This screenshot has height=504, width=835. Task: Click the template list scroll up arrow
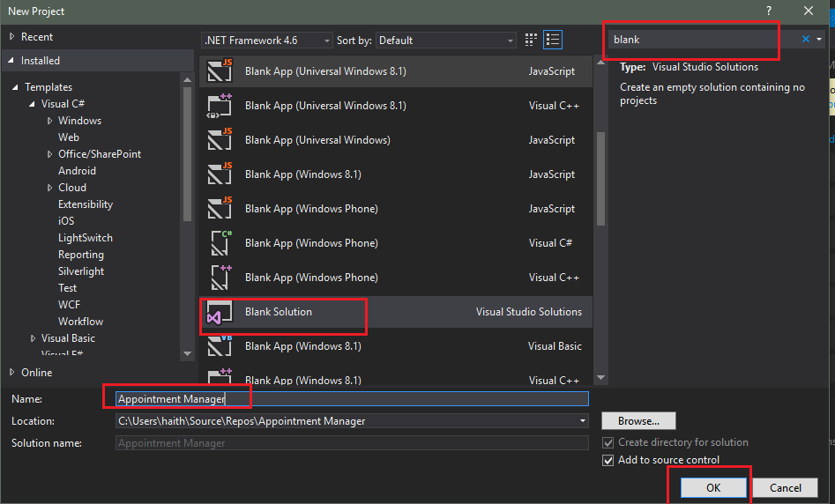pyautogui.click(x=600, y=63)
